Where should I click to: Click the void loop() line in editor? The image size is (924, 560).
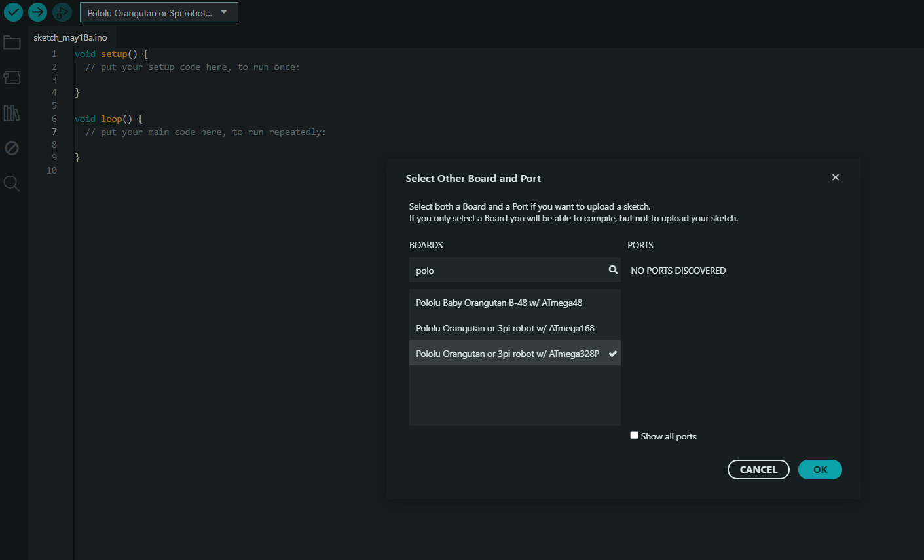[109, 119]
